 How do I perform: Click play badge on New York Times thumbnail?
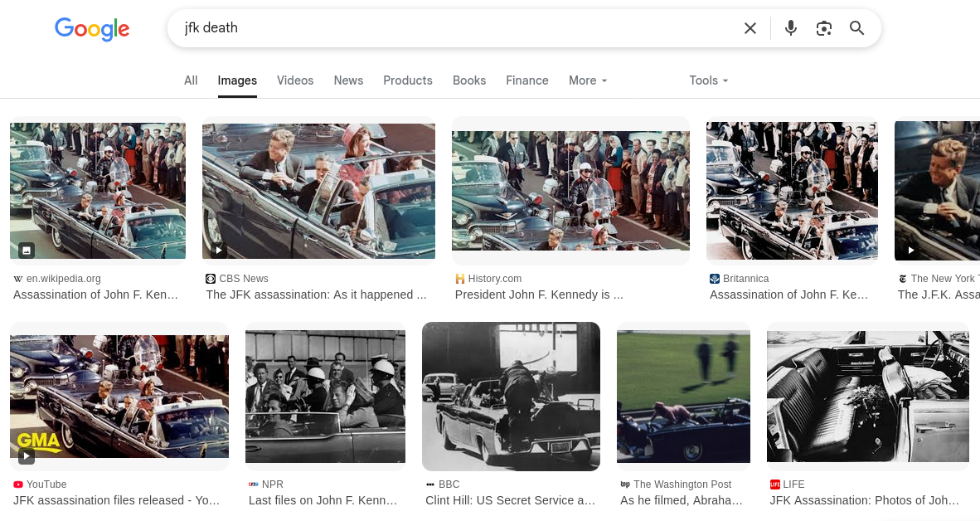[911, 251]
